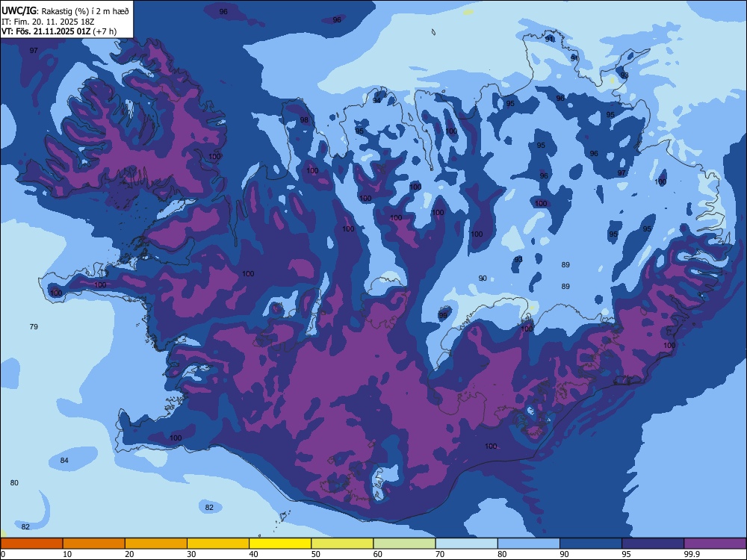Click the legend tick label '10'
747x560 pixels.
(67, 554)
